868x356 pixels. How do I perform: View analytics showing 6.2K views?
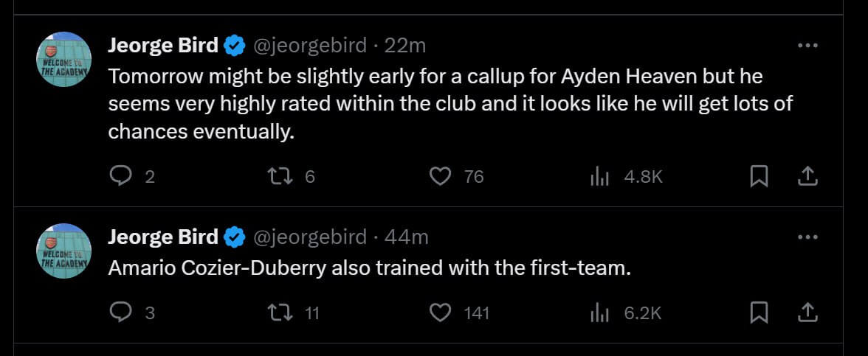(x=599, y=313)
